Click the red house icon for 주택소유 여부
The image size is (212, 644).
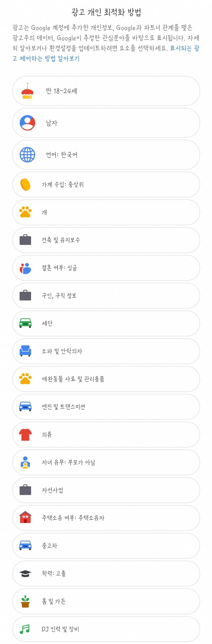coord(25,517)
